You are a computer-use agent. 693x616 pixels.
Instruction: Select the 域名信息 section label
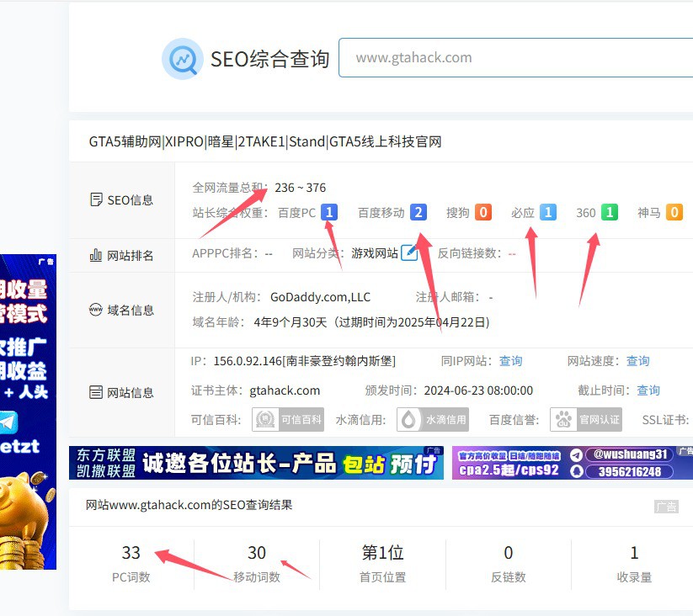[122, 311]
